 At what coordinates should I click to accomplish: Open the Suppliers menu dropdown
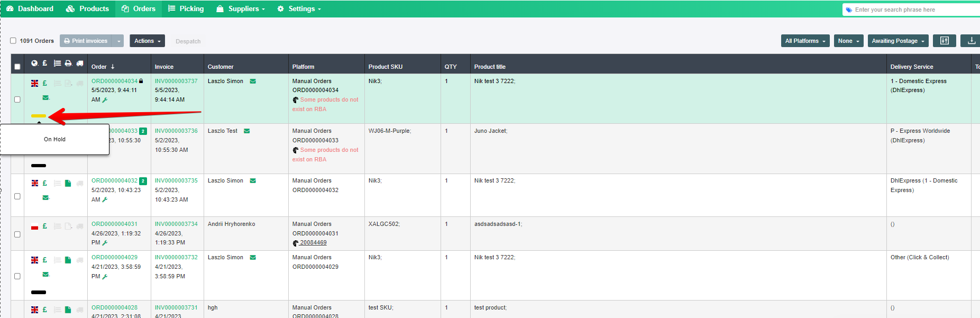click(241, 8)
